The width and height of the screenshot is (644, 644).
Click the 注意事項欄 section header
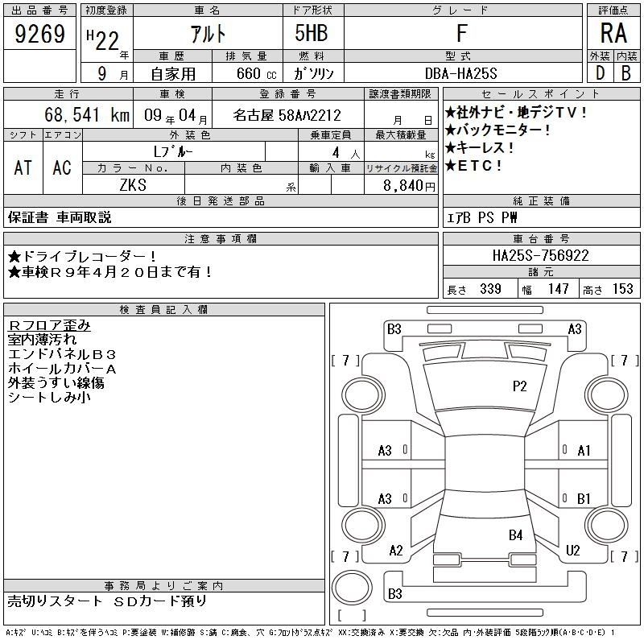point(221,238)
